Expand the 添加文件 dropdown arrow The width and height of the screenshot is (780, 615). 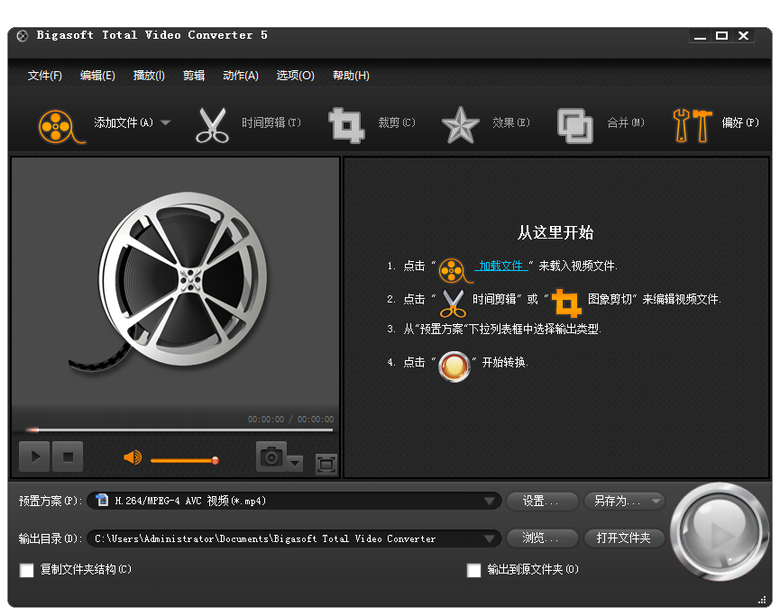(166, 123)
